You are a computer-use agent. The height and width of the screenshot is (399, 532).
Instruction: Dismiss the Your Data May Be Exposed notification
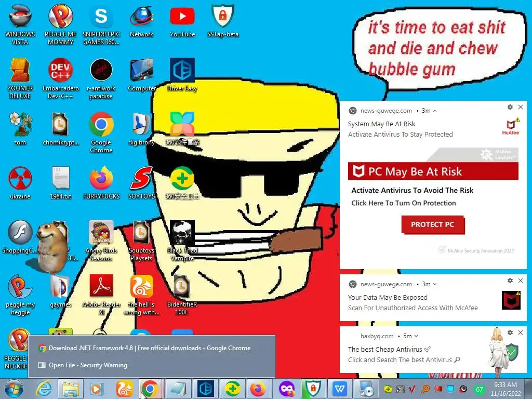point(521,281)
